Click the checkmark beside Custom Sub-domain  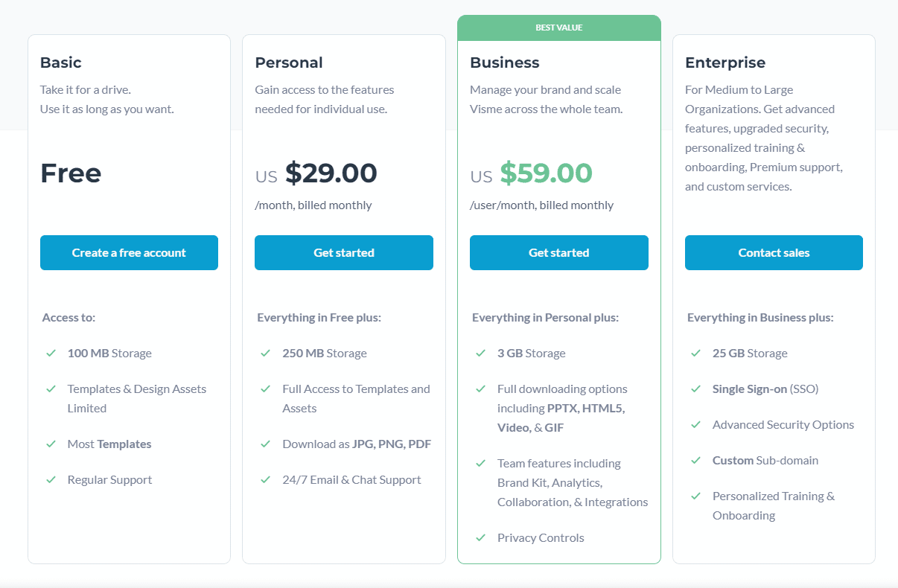pyautogui.click(x=695, y=460)
